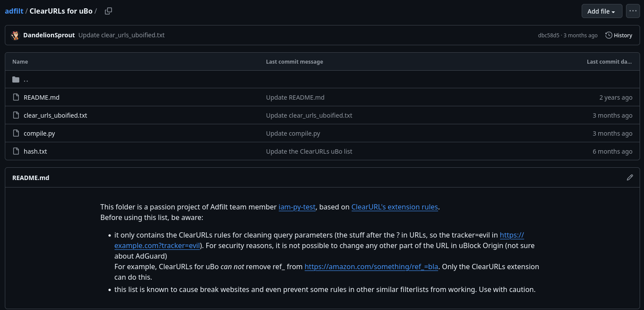Open the 'Update README.md' commit message
The width and height of the screenshot is (644, 310).
point(295,97)
